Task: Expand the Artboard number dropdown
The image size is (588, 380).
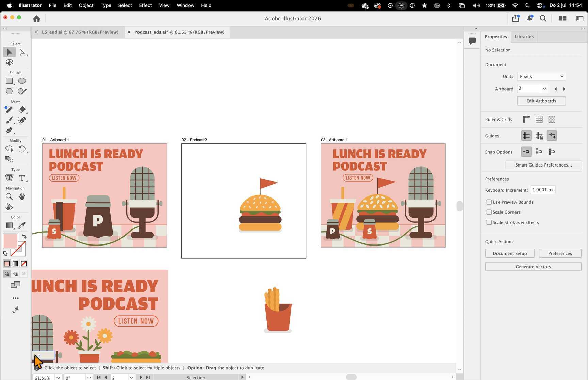Action: (544, 89)
